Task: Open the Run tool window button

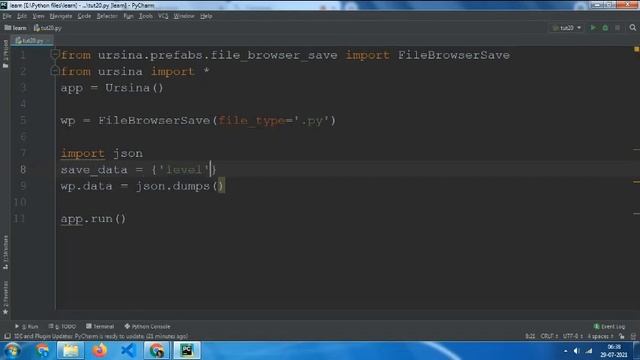Action: [x=27, y=327]
